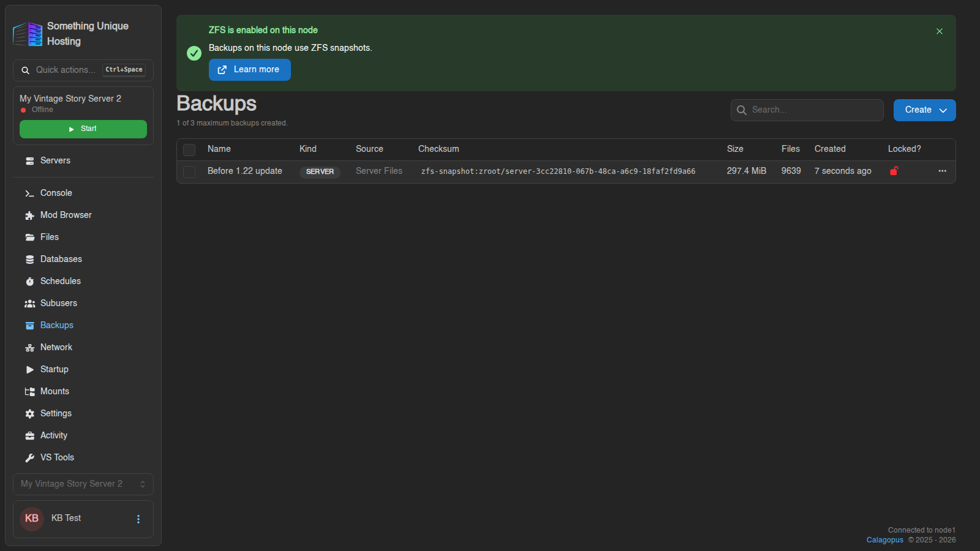The height and width of the screenshot is (551, 980).
Task: Focus the backups Search field
Action: [x=807, y=110]
